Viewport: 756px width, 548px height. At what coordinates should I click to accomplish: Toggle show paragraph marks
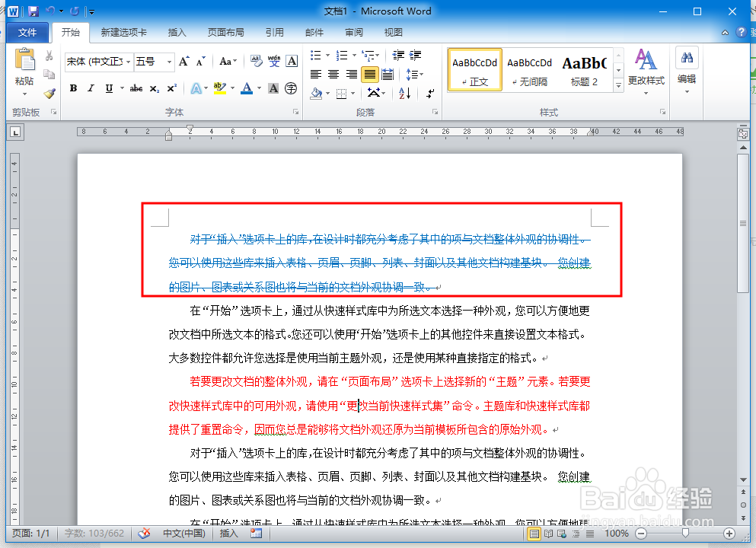pyautogui.click(x=431, y=94)
